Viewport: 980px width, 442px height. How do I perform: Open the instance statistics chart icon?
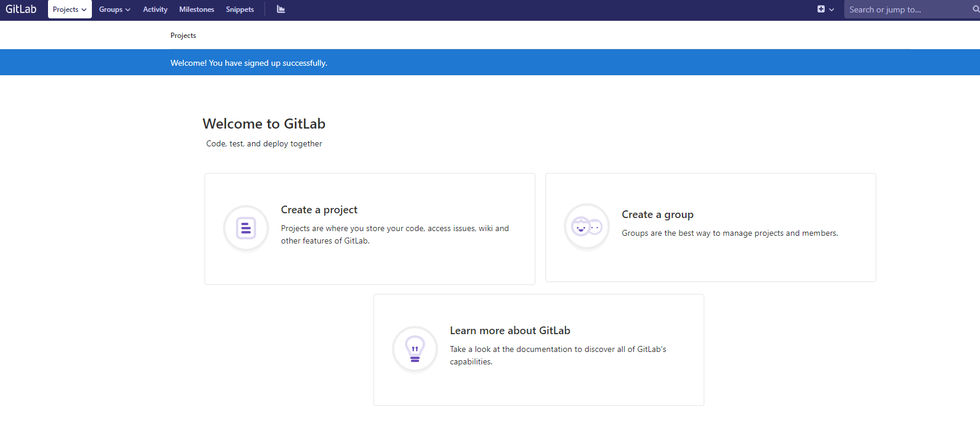pos(281,9)
